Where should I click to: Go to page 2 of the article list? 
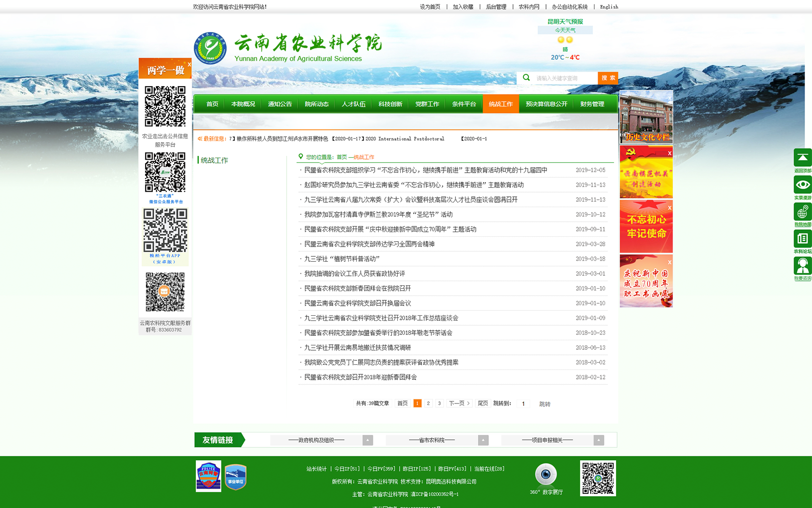click(428, 403)
